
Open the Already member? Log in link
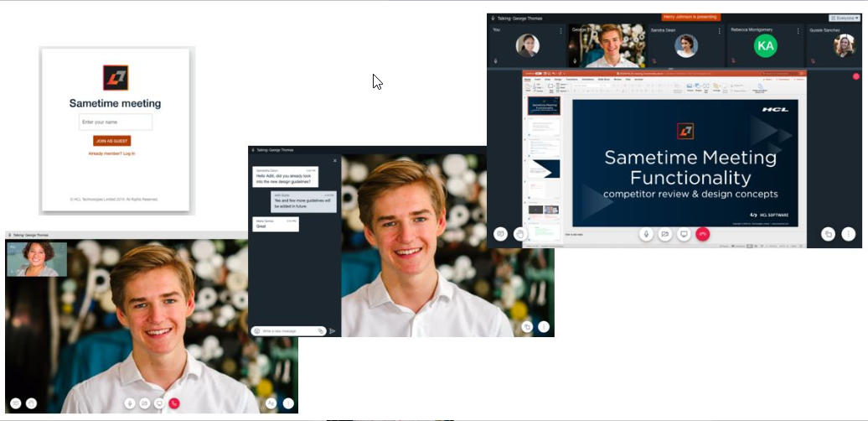pyautogui.click(x=111, y=153)
